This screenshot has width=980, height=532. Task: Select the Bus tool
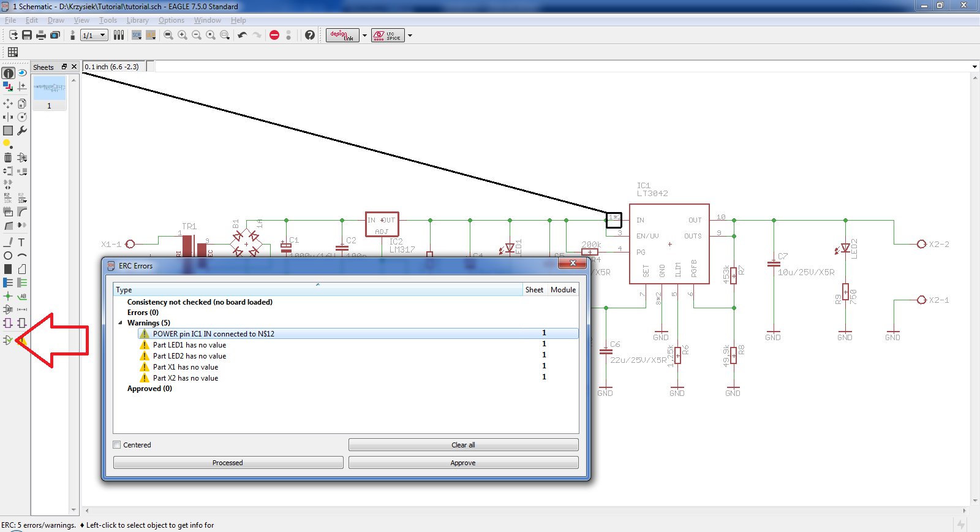click(8, 283)
